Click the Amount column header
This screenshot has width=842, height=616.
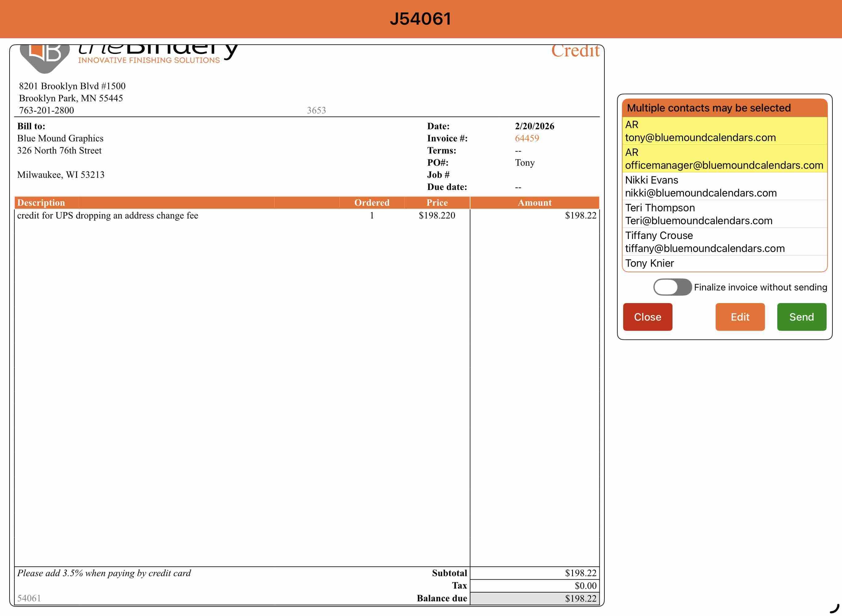tap(534, 202)
